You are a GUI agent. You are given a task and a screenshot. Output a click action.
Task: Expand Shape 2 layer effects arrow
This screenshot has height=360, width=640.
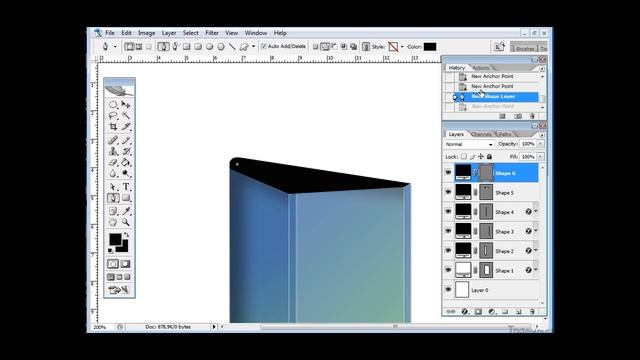(x=536, y=250)
